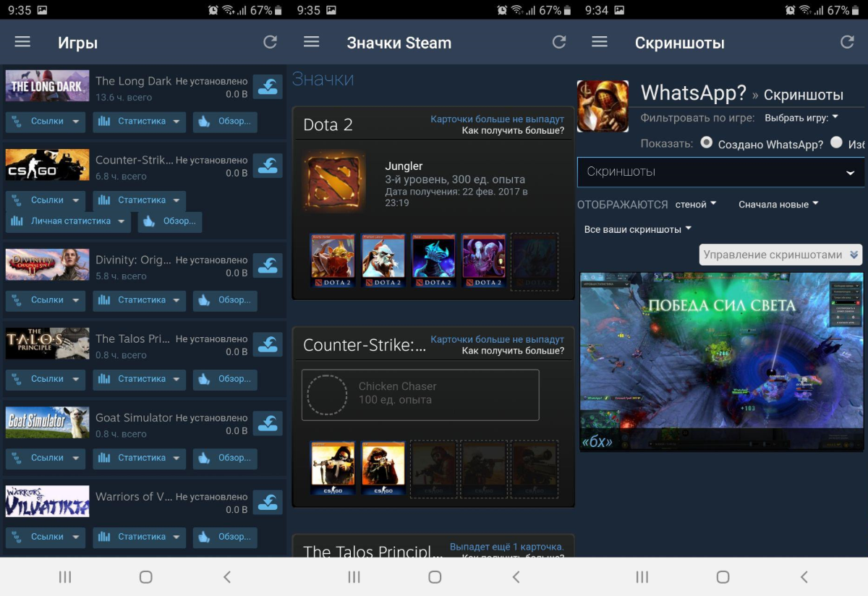
Task: Select the 'Создано WhatsApp?' radio option
Action: click(x=707, y=142)
